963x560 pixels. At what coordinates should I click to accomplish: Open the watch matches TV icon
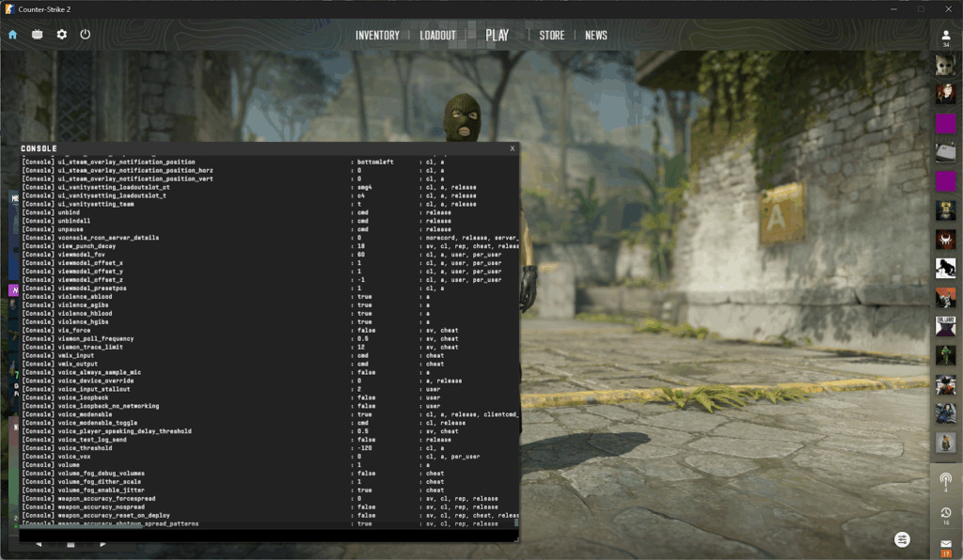tap(37, 35)
